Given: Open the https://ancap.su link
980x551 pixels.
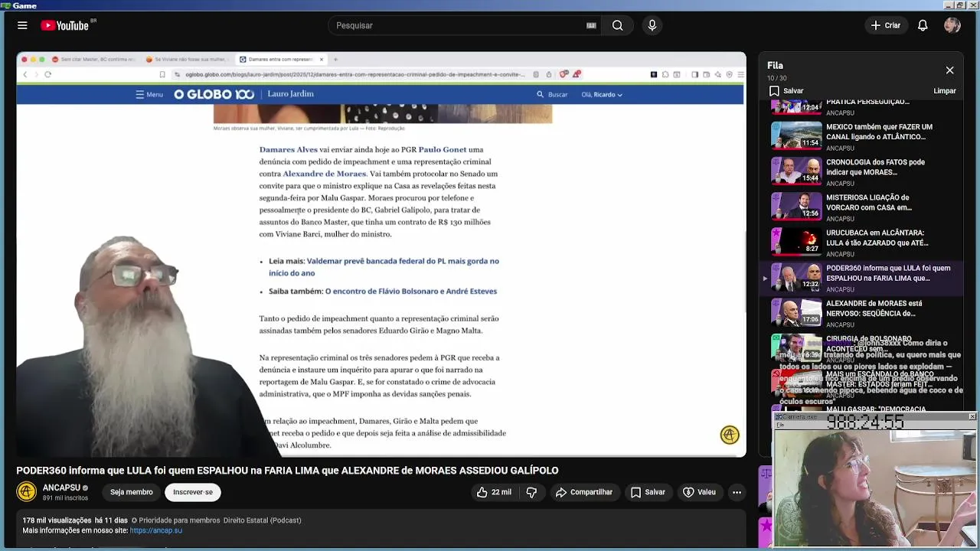Looking at the screenshot, I should click(156, 530).
